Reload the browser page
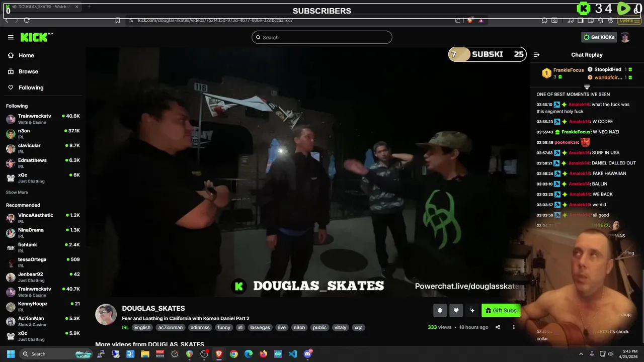Screen dimensions: 644x362 [27, 20]
